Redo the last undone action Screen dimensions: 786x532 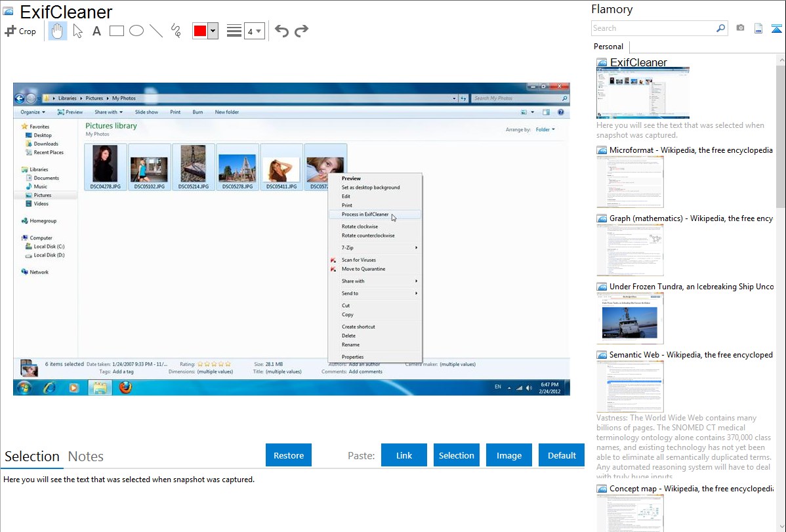pos(301,31)
